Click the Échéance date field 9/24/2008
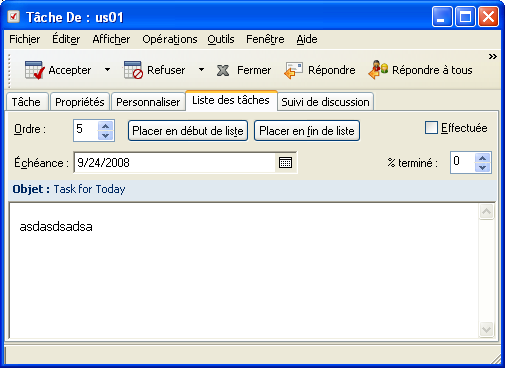 coord(175,163)
